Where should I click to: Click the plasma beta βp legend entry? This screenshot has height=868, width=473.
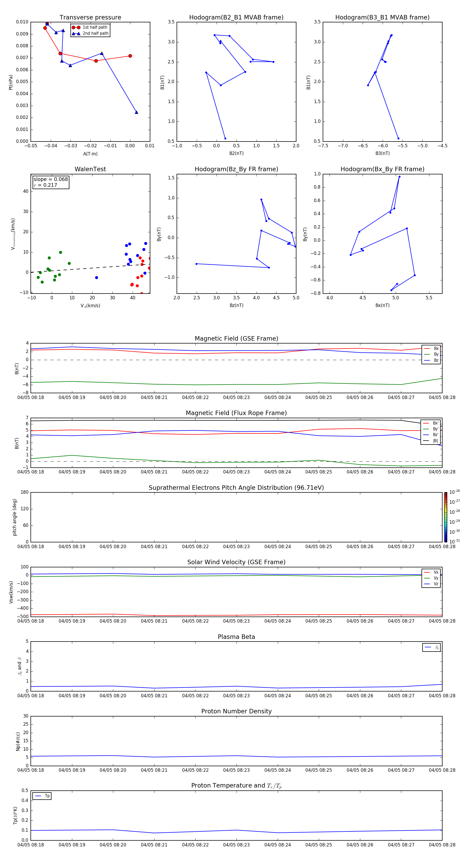tap(431, 647)
